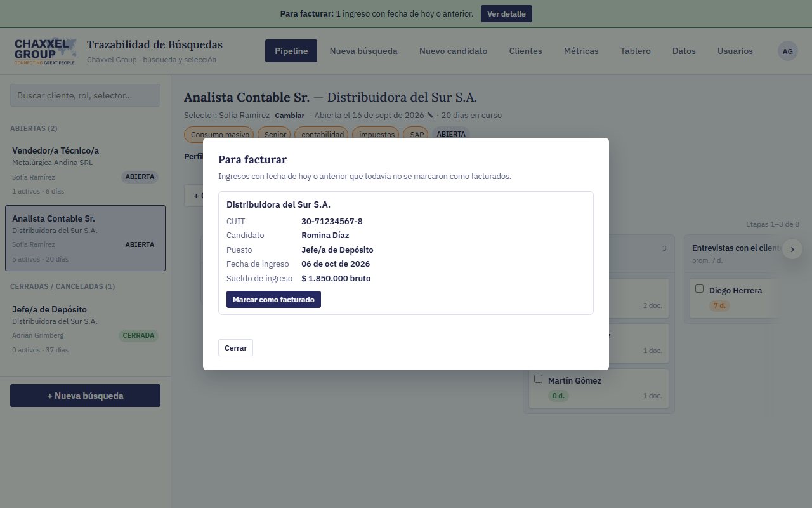Go to Nueva búsqueda in the navigation

click(363, 51)
